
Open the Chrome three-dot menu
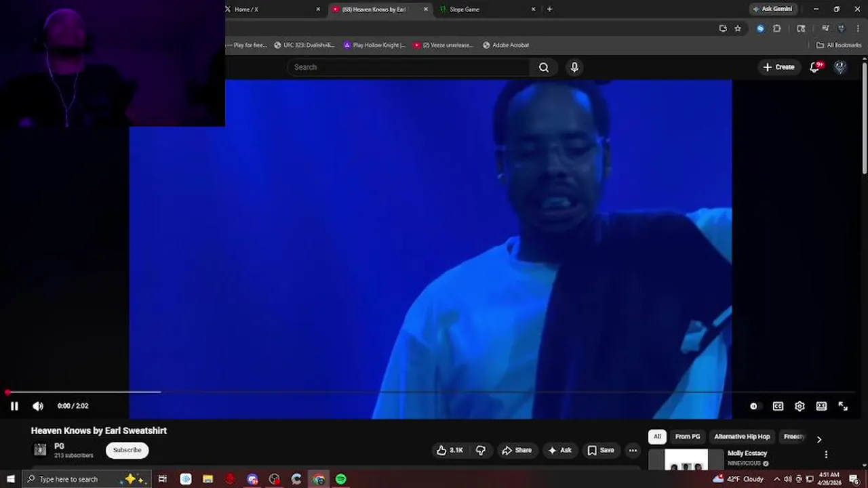click(x=857, y=28)
